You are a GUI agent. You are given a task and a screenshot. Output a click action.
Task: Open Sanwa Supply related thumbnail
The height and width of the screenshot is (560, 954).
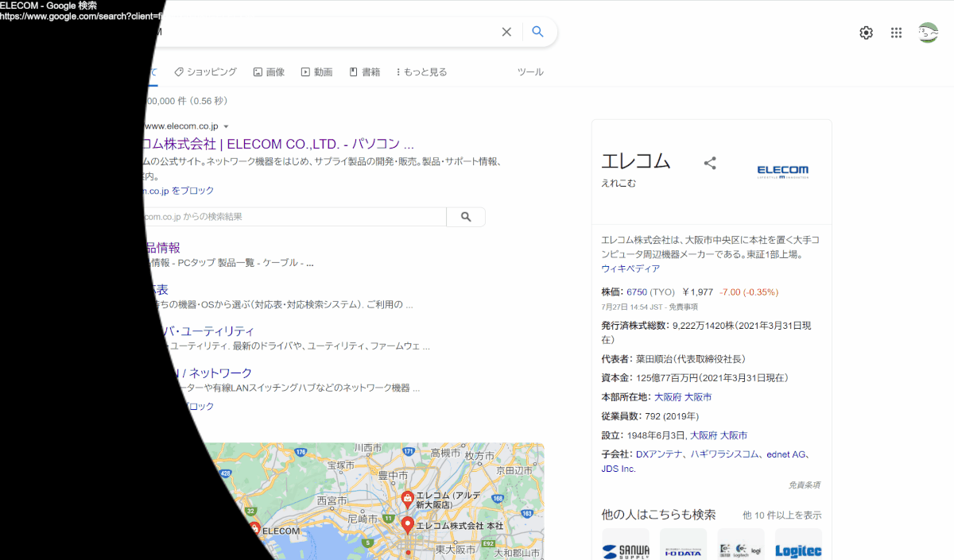click(x=626, y=544)
